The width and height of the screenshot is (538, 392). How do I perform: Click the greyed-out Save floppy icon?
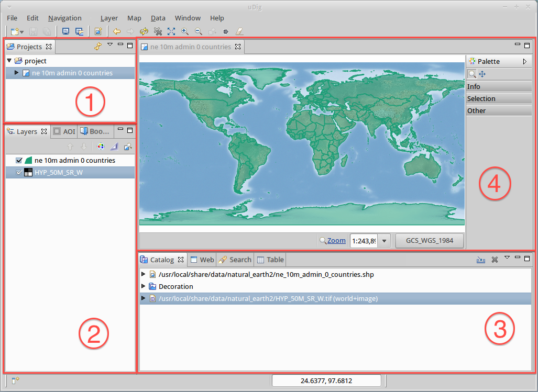(x=34, y=32)
